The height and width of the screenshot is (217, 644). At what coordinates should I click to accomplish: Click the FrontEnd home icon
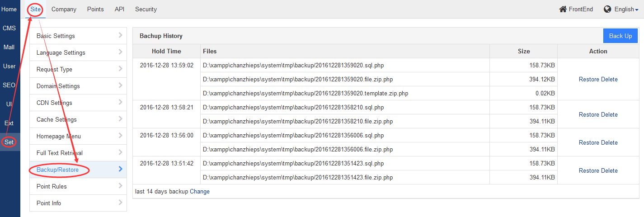click(563, 9)
